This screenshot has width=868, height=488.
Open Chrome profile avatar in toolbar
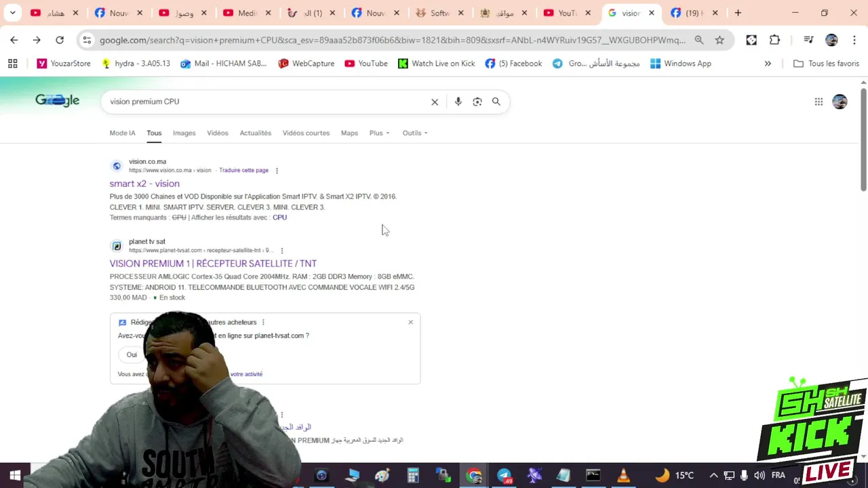[831, 40]
